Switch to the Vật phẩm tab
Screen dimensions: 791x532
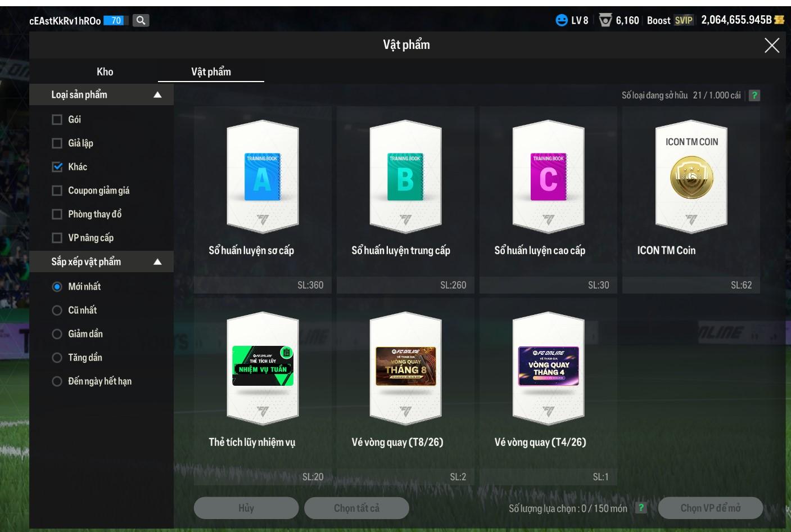pyautogui.click(x=211, y=71)
